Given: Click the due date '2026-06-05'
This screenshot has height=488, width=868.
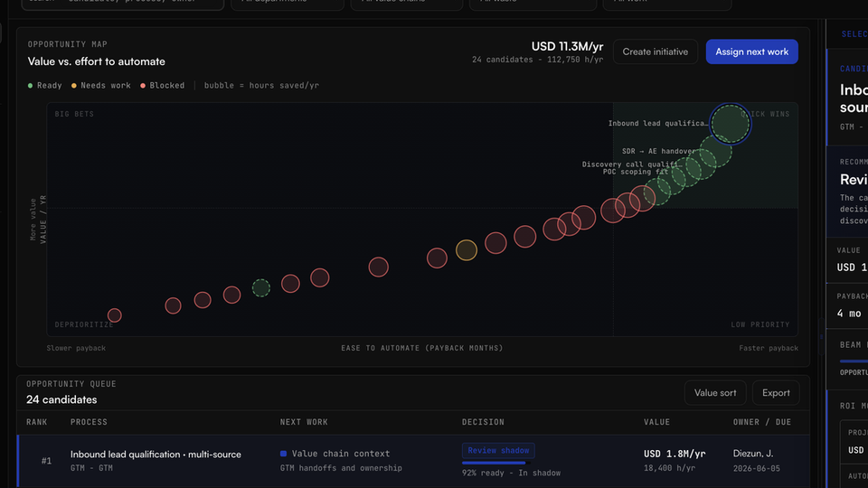Looking at the screenshot, I should [x=756, y=468].
